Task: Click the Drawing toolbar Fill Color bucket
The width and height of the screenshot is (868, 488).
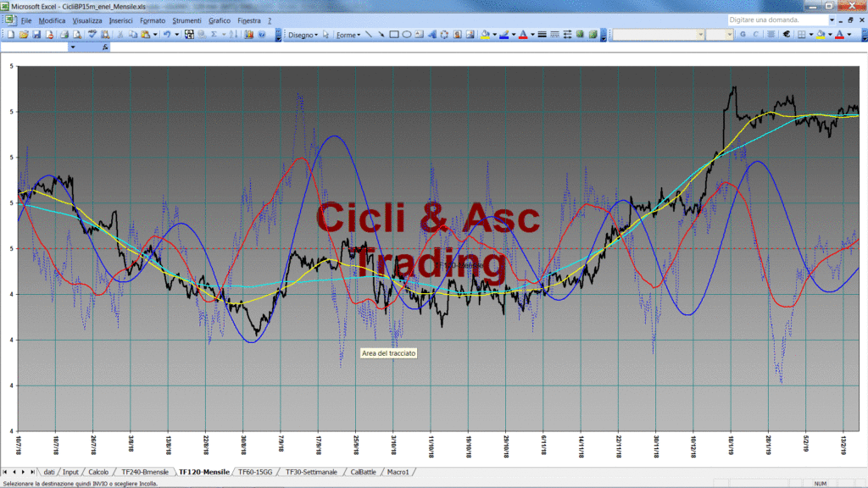Action: tap(485, 34)
